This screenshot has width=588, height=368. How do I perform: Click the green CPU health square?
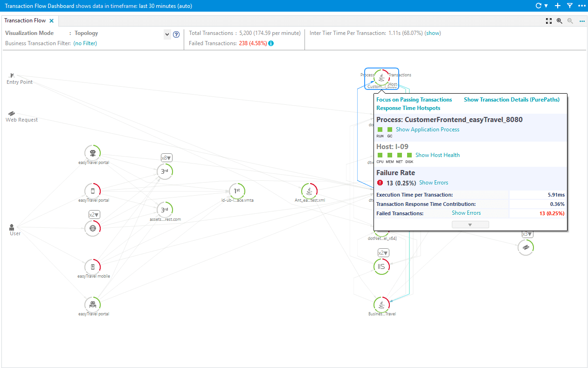380,155
